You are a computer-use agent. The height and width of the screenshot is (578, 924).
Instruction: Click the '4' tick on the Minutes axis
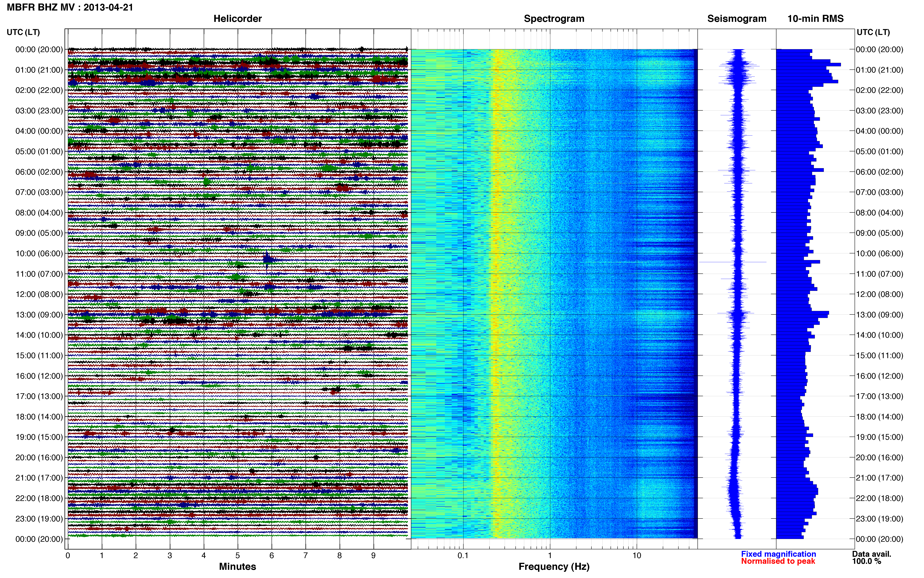point(204,556)
